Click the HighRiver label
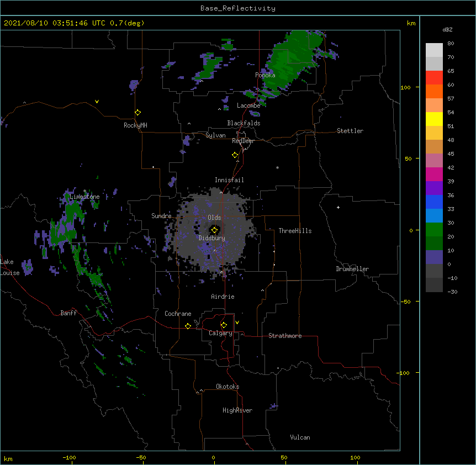 pos(237,410)
